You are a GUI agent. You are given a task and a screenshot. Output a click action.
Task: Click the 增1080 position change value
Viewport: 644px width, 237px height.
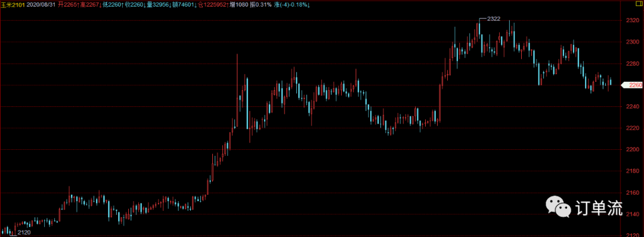click(x=239, y=5)
